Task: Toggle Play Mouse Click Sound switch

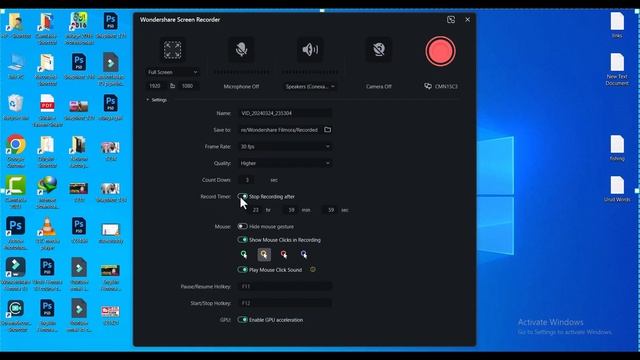Action: [242, 270]
